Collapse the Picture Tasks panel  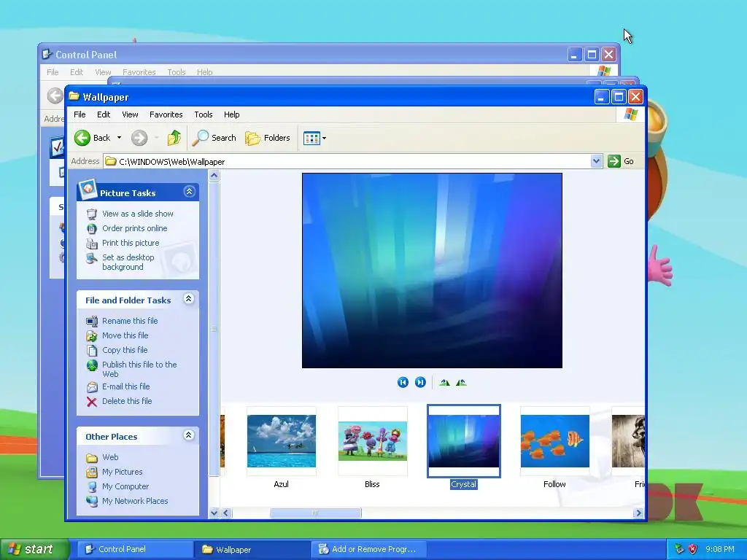(x=189, y=192)
